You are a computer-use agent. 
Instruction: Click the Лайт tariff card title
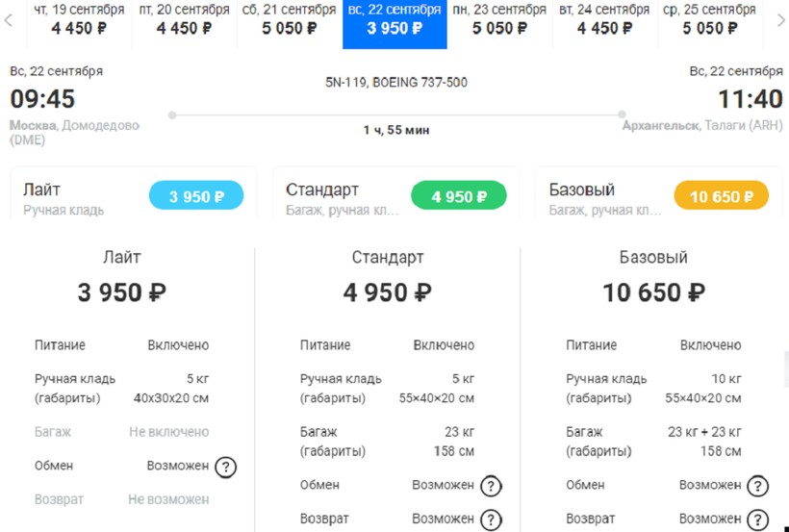(x=121, y=258)
